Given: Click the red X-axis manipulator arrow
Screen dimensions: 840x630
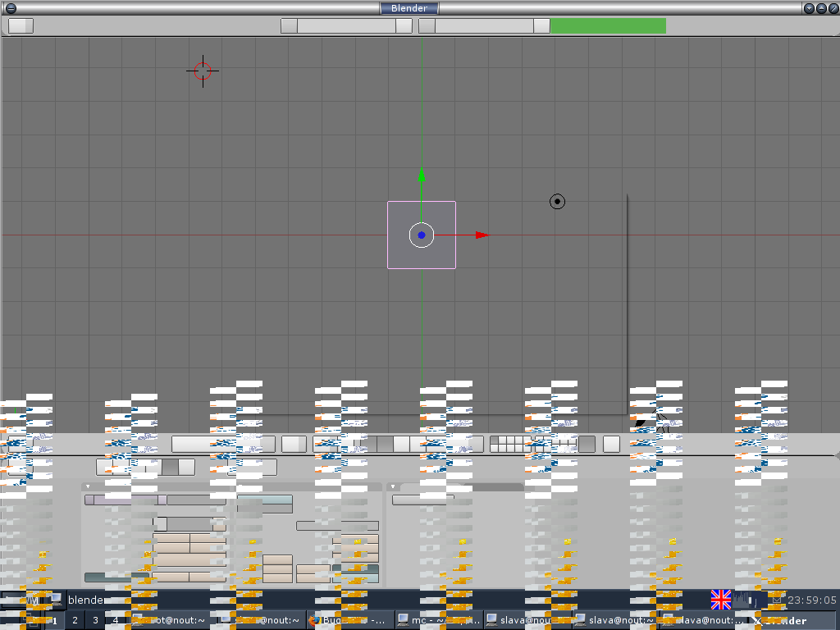Looking at the screenshot, I should (x=482, y=235).
